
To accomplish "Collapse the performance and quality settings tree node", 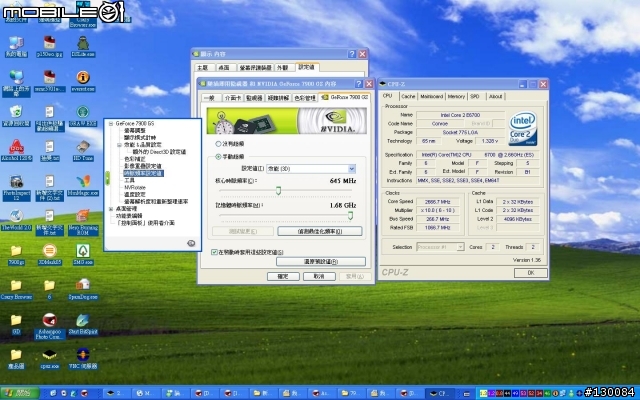I will 119,145.
